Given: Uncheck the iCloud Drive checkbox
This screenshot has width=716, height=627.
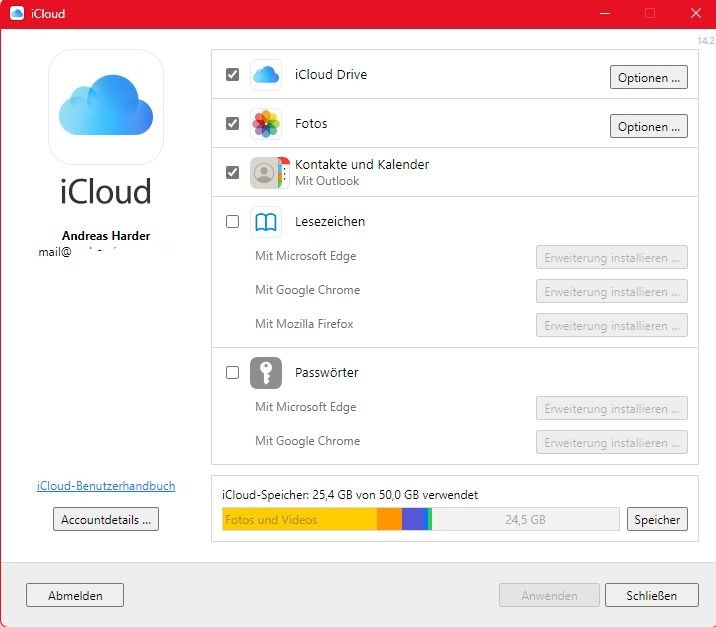Looking at the screenshot, I should tap(233, 75).
